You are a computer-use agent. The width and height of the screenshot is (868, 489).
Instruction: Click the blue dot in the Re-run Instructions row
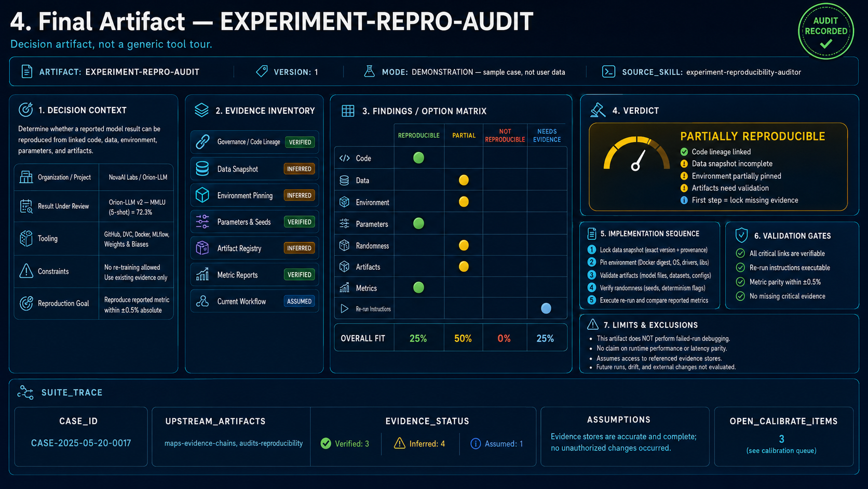click(x=546, y=309)
